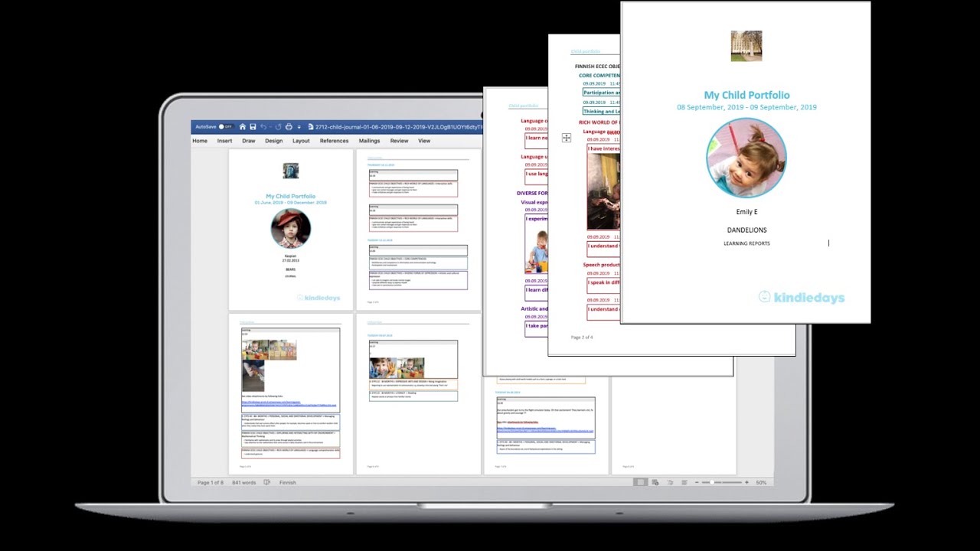Click the '841 words' count in status bar
The width and height of the screenshot is (980, 551).
point(244,483)
